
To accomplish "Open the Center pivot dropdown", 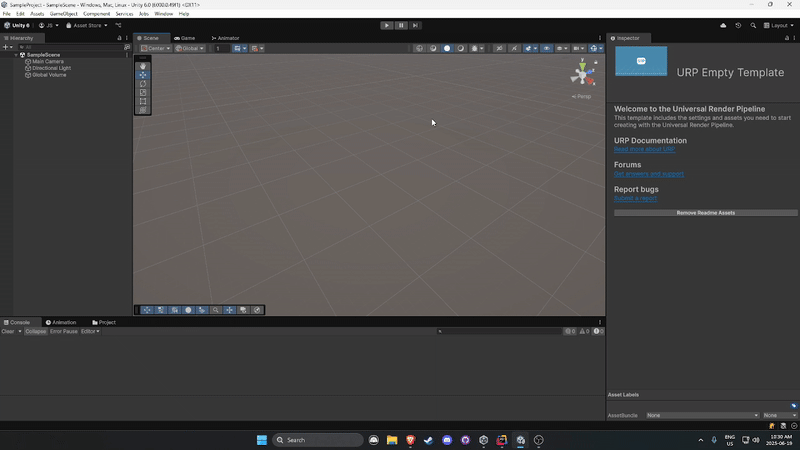I will pyautogui.click(x=156, y=48).
